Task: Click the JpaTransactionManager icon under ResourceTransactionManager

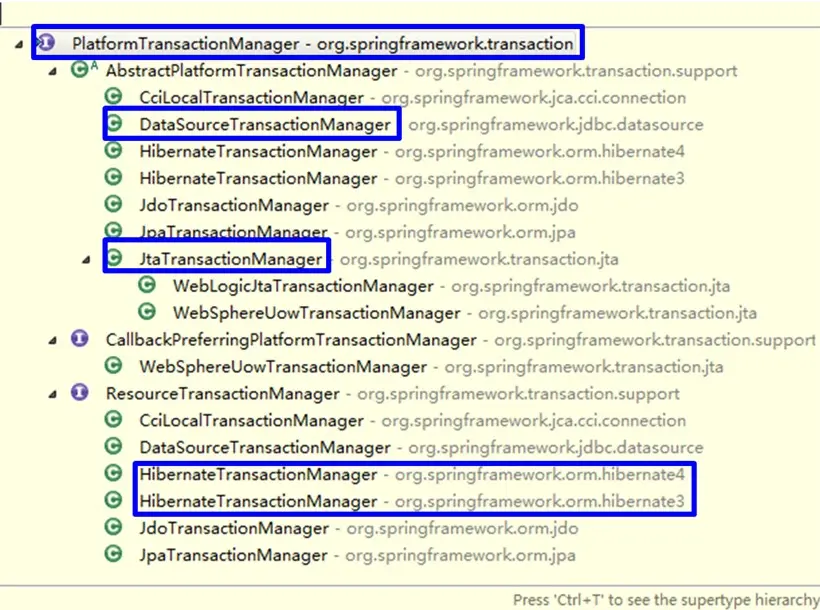Action: [113, 554]
